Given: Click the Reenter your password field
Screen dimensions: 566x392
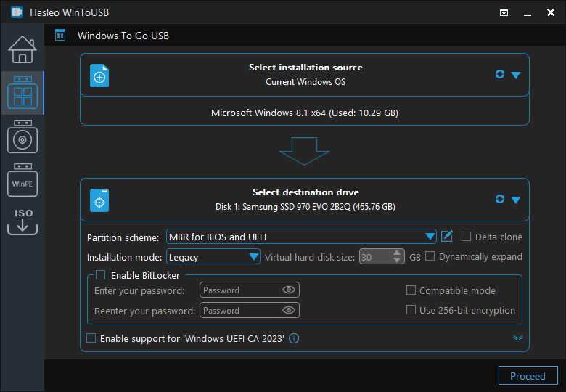Looking at the screenshot, I should (250, 310).
